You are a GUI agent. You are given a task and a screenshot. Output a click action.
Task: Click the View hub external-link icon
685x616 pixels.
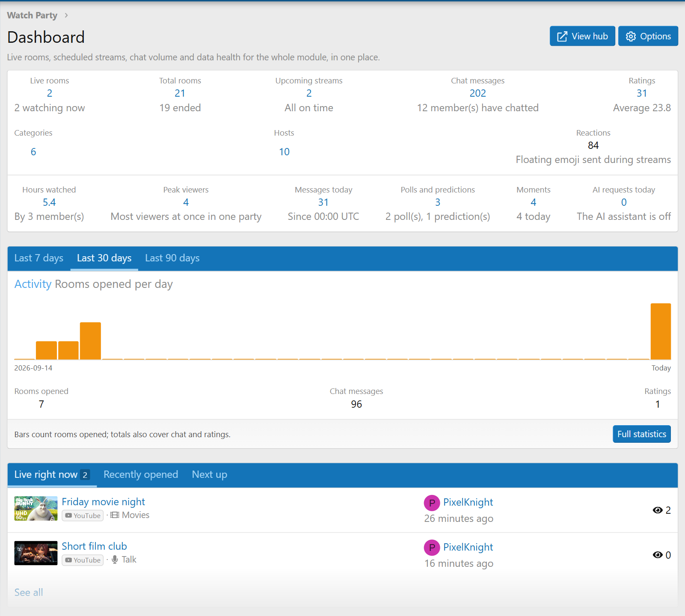[562, 36]
